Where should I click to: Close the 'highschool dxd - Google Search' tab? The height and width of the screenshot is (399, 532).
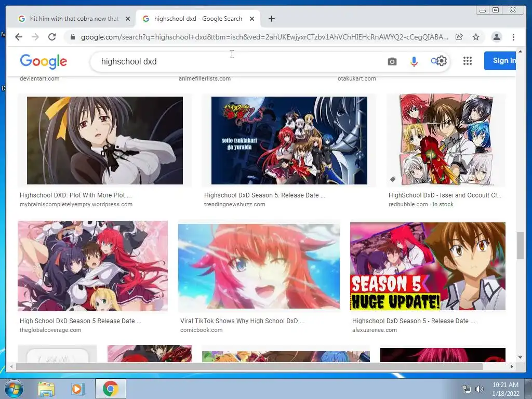click(252, 19)
